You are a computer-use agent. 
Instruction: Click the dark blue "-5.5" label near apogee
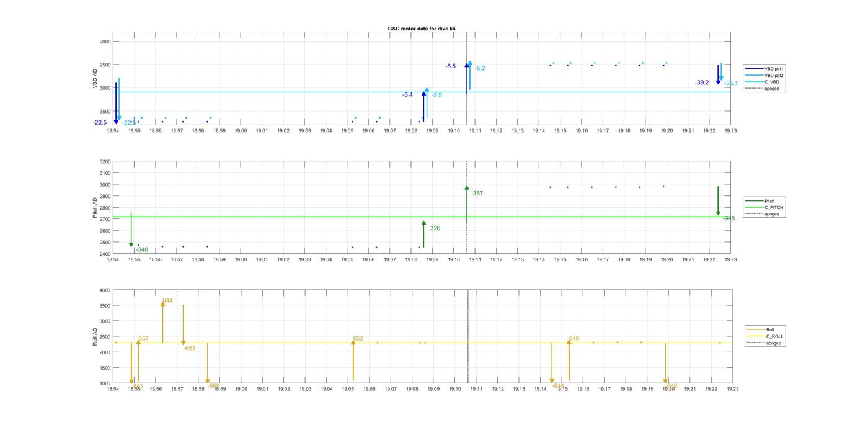450,66
